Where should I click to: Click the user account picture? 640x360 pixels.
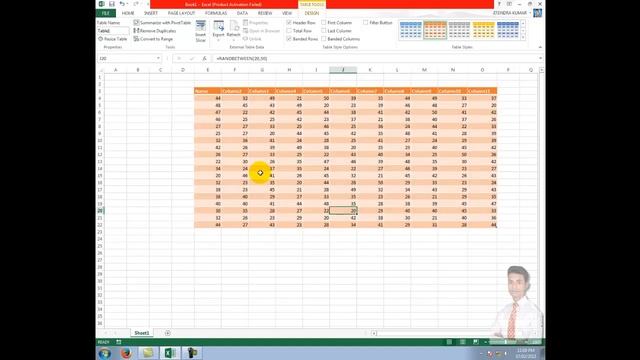[x=538, y=13]
